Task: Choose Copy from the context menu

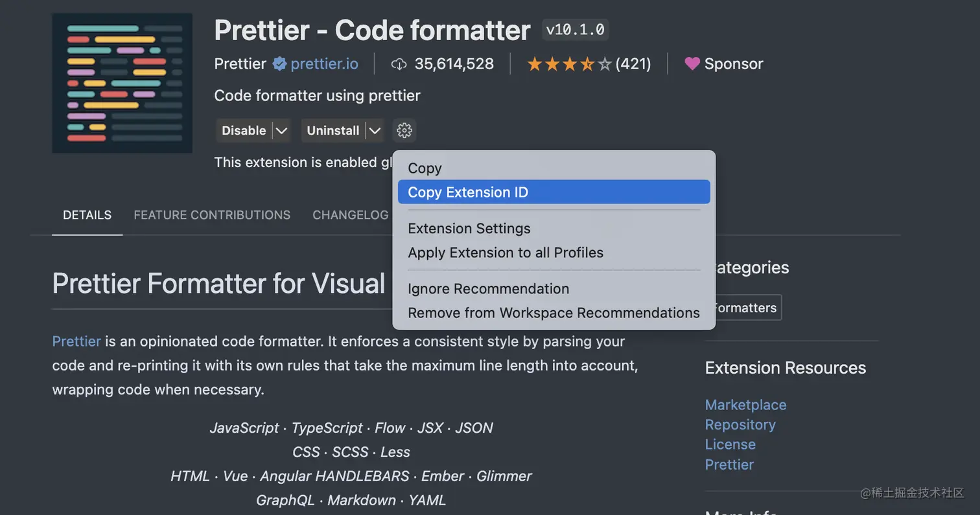Action: pyautogui.click(x=425, y=168)
